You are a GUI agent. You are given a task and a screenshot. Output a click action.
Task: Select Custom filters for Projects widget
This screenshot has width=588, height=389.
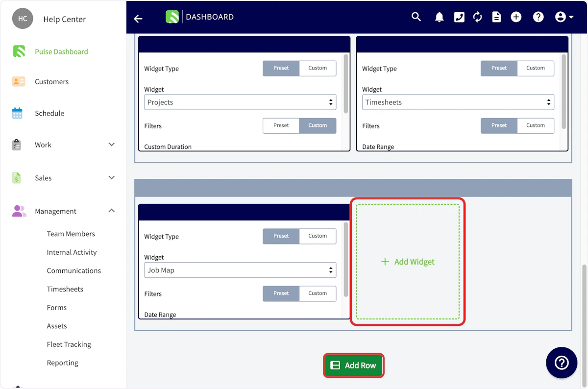(x=318, y=125)
